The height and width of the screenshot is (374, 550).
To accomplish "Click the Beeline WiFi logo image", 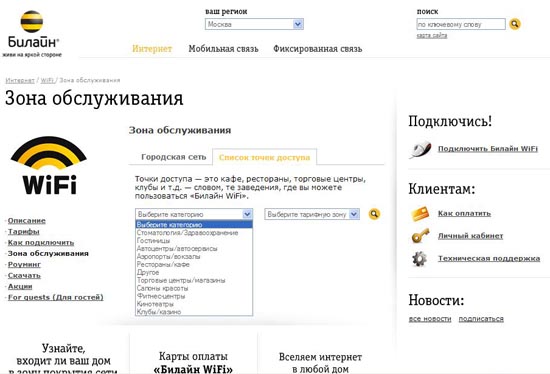I will [49, 165].
